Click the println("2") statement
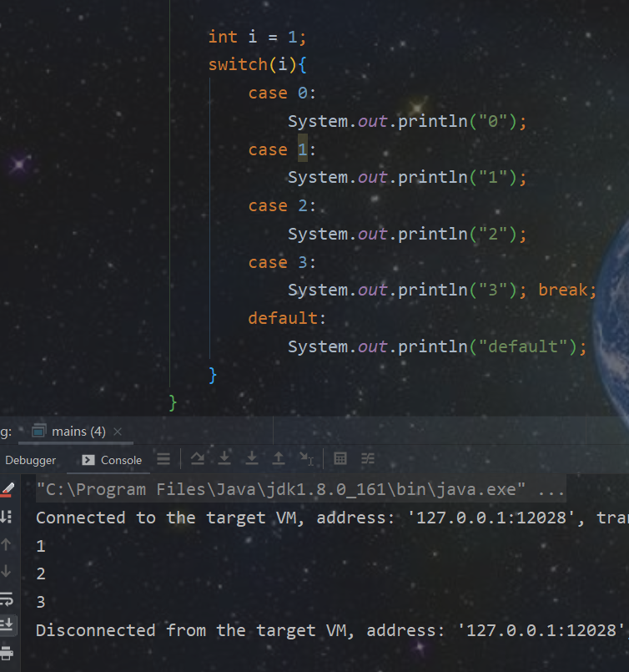Image resolution: width=629 pixels, height=672 pixels. pyautogui.click(x=407, y=234)
